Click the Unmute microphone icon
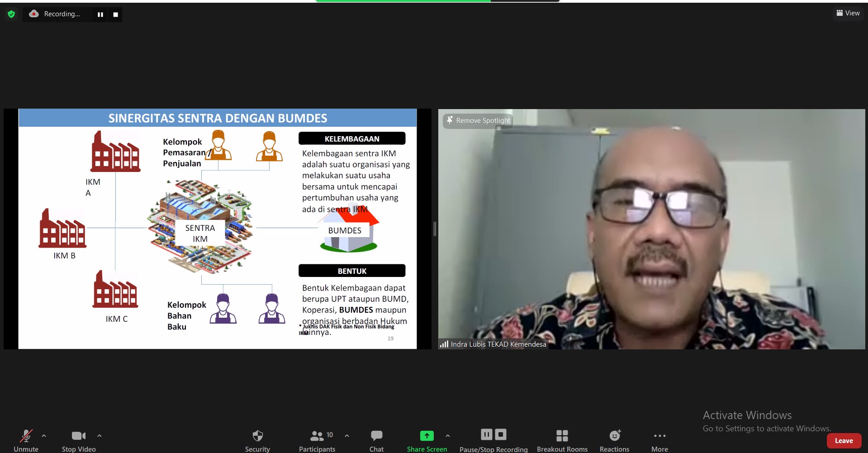 pyautogui.click(x=26, y=436)
